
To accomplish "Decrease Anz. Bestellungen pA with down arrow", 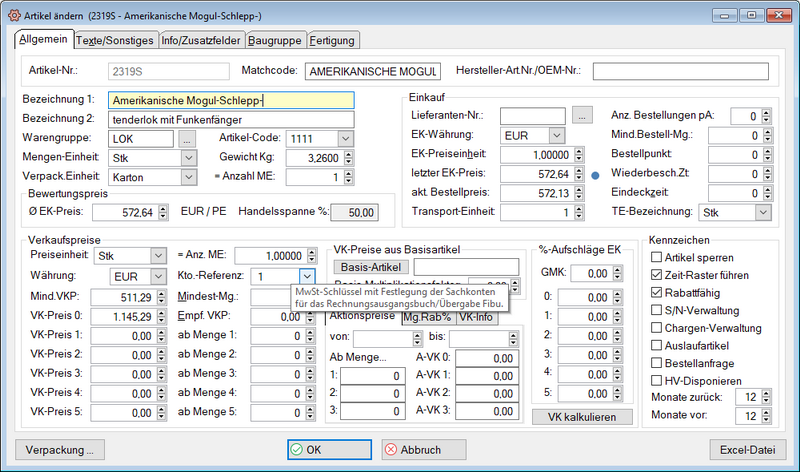I will (x=767, y=119).
